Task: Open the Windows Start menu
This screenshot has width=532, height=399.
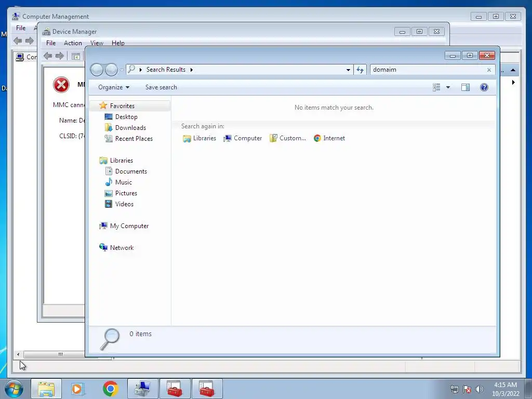Action: click(14, 389)
